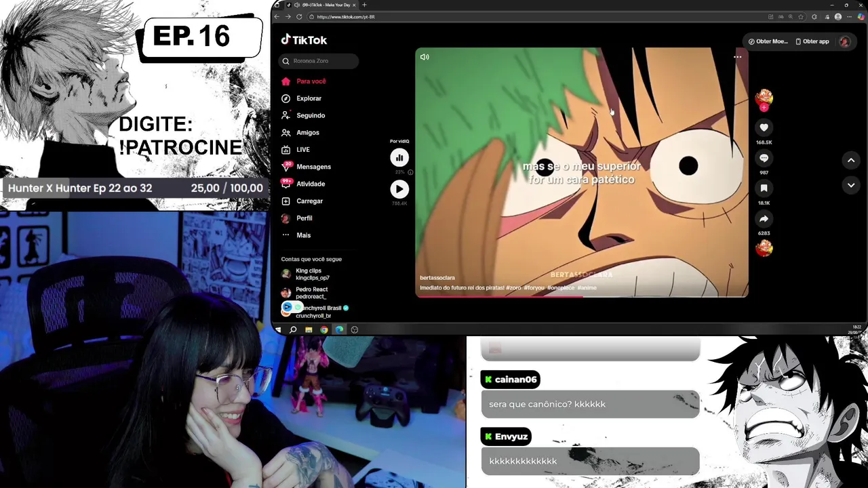Open the Copilot icon in Edge

[x=861, y=17]
